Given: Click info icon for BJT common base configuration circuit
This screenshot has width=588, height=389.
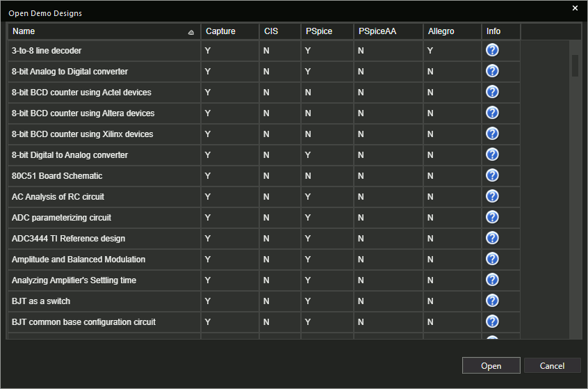Looking at the screenshot, I should coord(492,321).
